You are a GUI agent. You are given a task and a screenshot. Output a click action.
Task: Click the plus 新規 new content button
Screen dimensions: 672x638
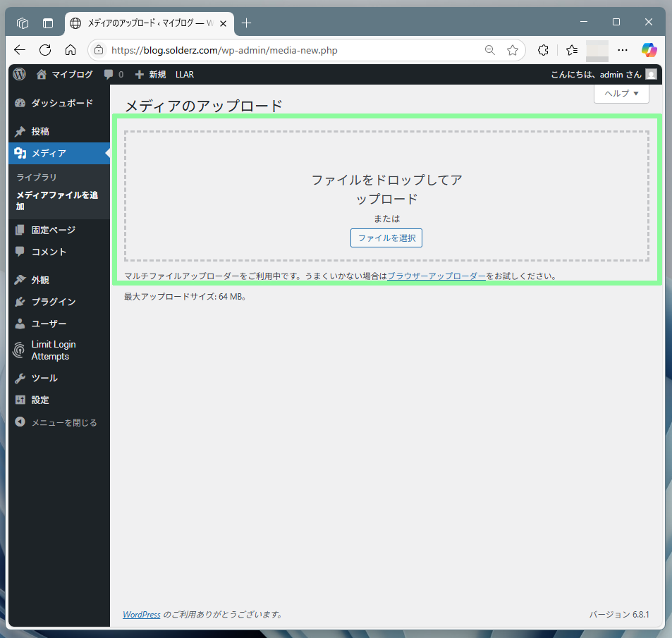(150, 74)
